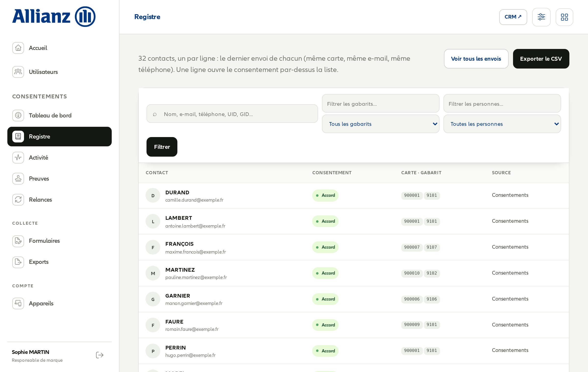588x372 pixels.
Task: Open Relances via its refresh icon
Action: point(18,200)
